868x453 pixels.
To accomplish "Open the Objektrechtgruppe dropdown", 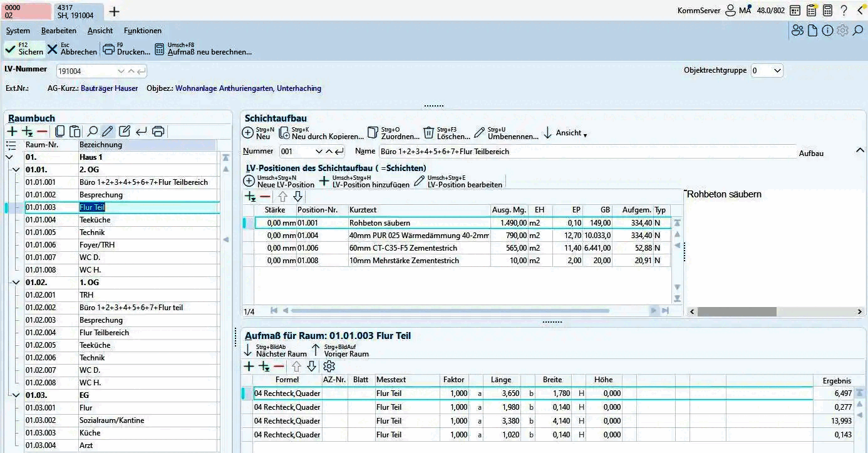I will coord(777,71).
